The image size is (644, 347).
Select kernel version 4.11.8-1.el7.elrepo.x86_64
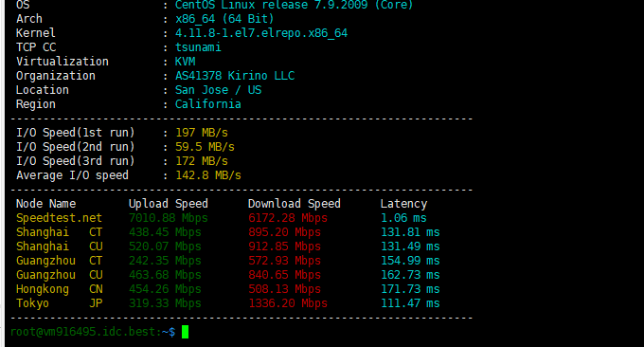[x=261, y=33]
